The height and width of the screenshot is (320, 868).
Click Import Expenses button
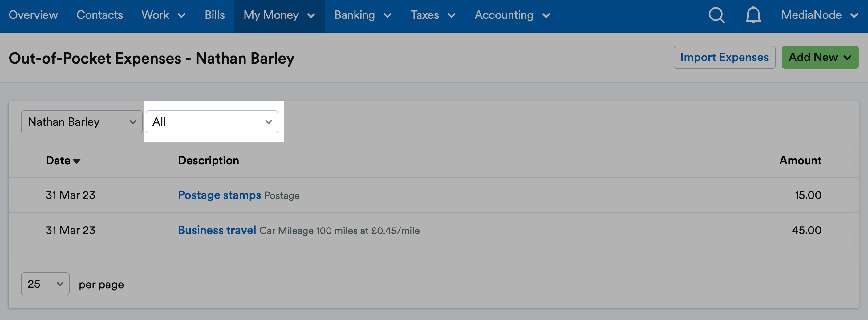[724, 57]
